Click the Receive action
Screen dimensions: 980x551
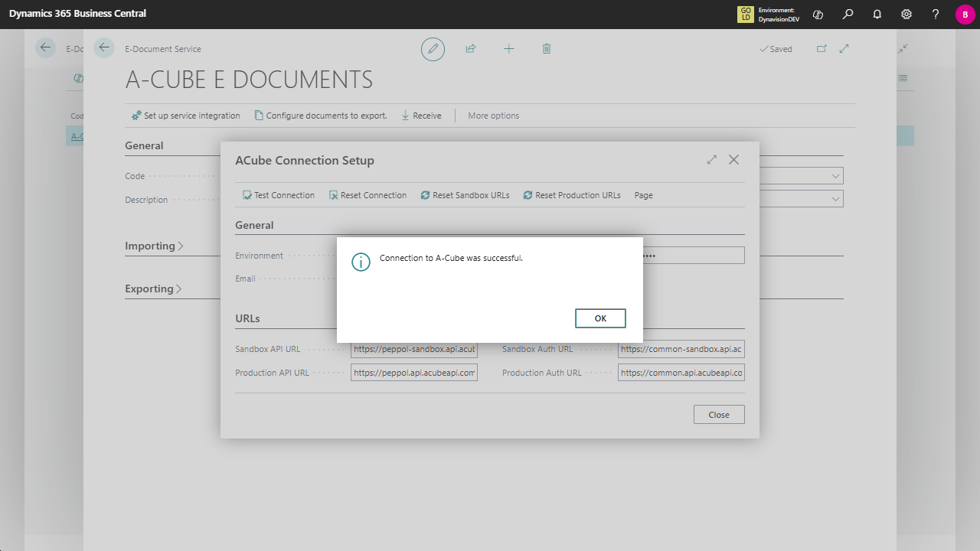click(421, 116)
